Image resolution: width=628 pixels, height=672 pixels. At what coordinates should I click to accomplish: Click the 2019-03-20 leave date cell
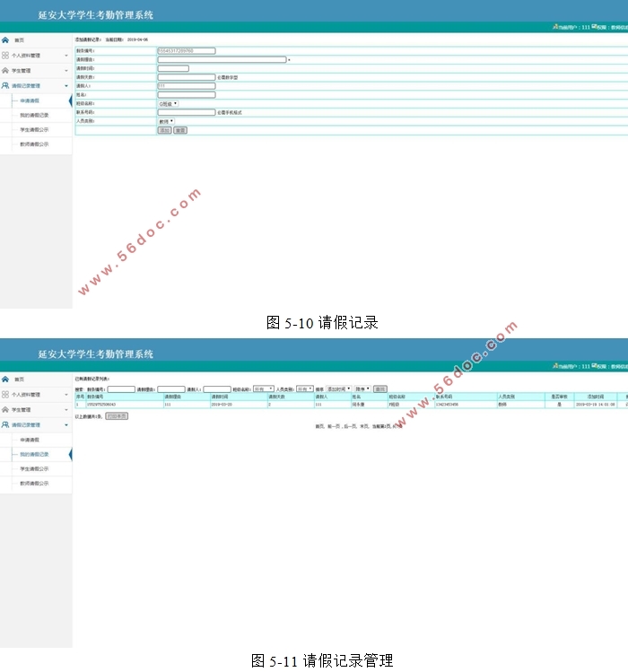coord(222,405)
